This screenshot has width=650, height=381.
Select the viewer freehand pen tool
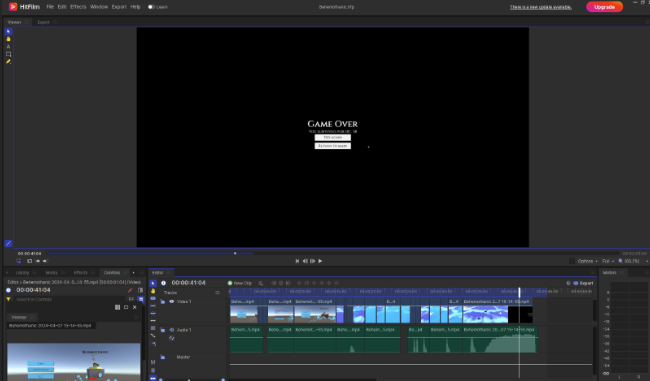coord(8,61)
